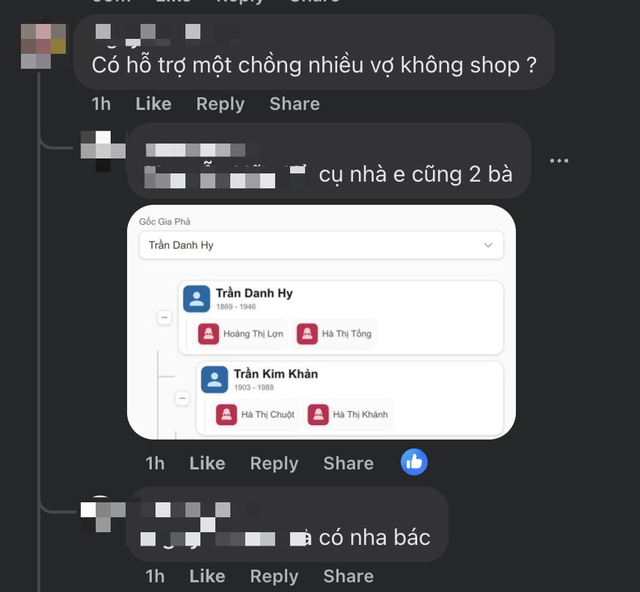Share the 'cụ nhà e cũng' reply
Viewport: 640px width, 592px height.
349,463
